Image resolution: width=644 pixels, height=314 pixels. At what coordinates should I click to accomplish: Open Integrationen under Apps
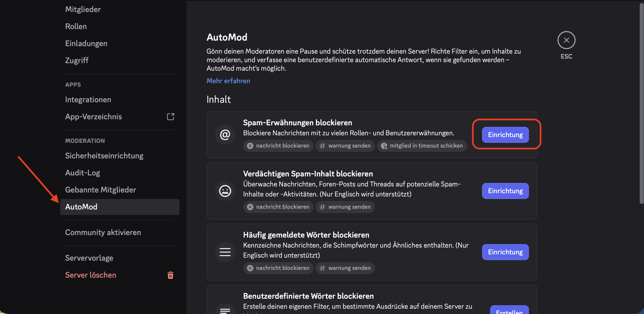tap(88, 100)
